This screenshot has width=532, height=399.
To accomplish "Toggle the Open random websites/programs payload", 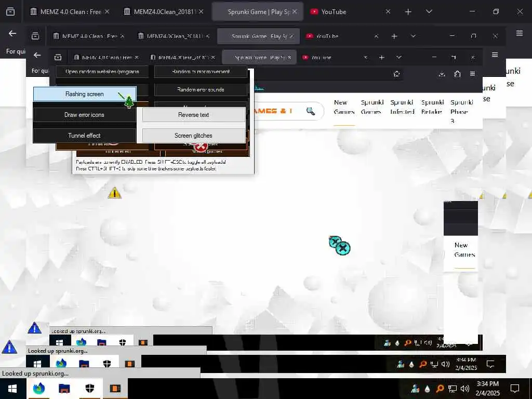I will pyautogui.click(x=102, y=72).
